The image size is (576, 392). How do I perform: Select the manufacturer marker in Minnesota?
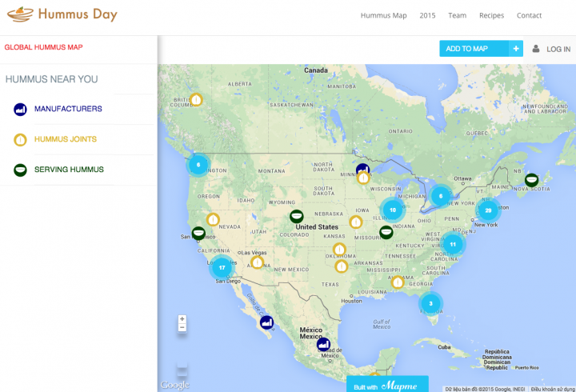coord(362,170)
